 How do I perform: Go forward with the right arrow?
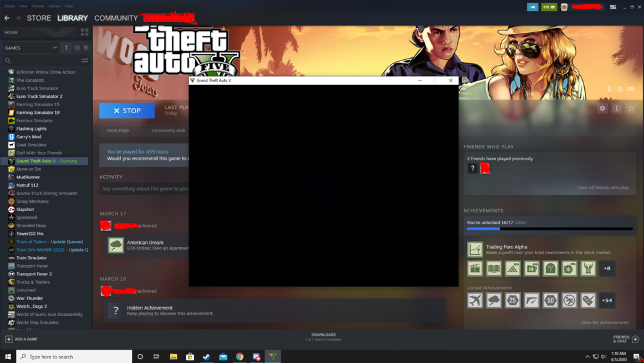[x=17, y=18]
